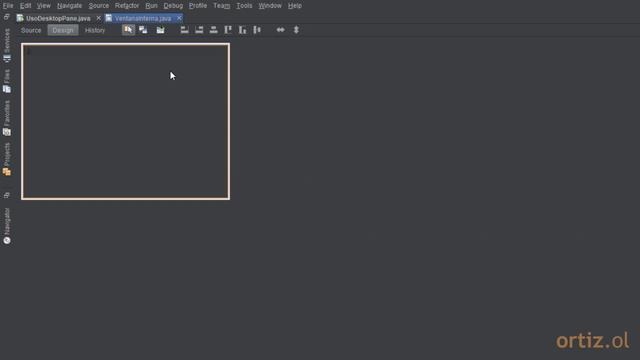Switch to Design view
Image resolution: width=640 pixels, height=360 pixels.
[63, 30]
